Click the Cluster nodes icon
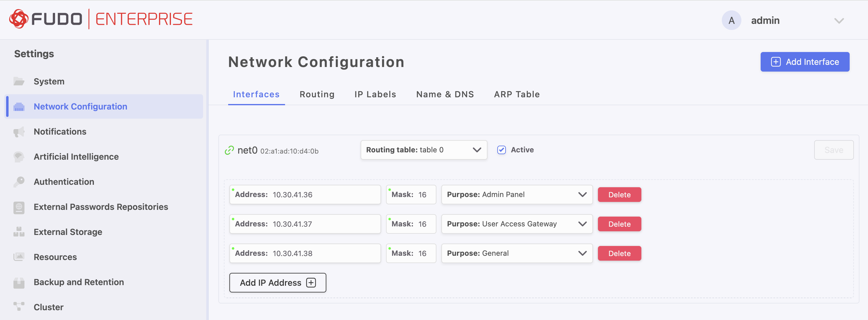868x320 pixels. click(x=19, y=307)
